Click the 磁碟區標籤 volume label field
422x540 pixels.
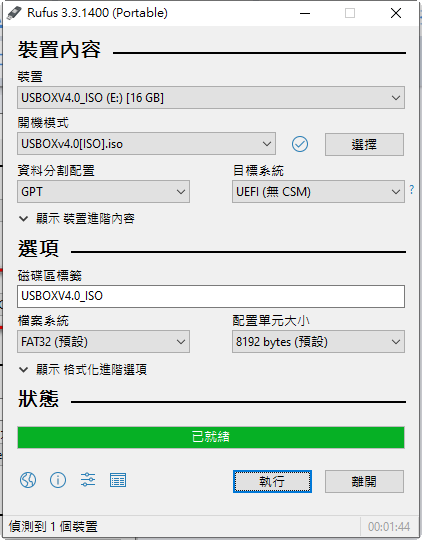click(211, 296)
